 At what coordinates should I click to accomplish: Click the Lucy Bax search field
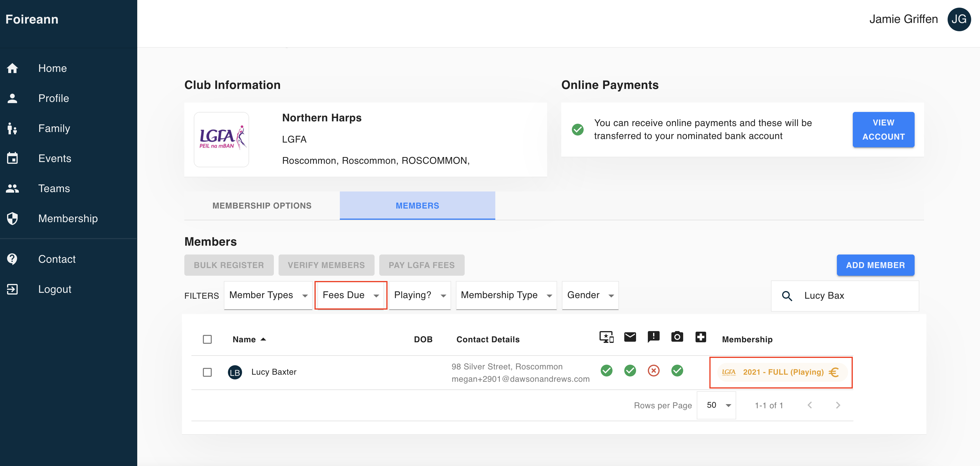pos(845,295)
